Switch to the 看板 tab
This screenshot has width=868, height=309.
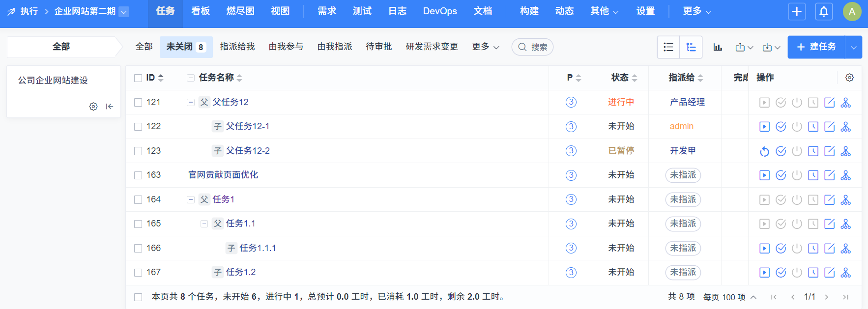(201, 11)
